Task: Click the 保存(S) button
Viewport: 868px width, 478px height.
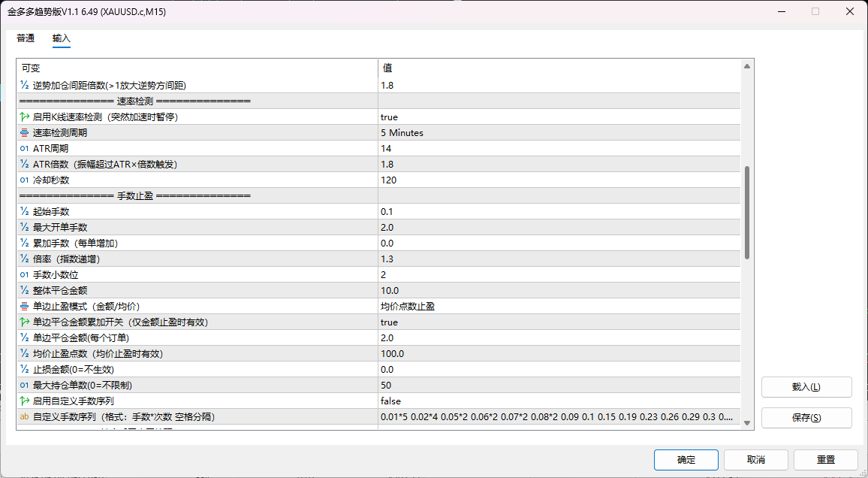Action: coord(806,418)
